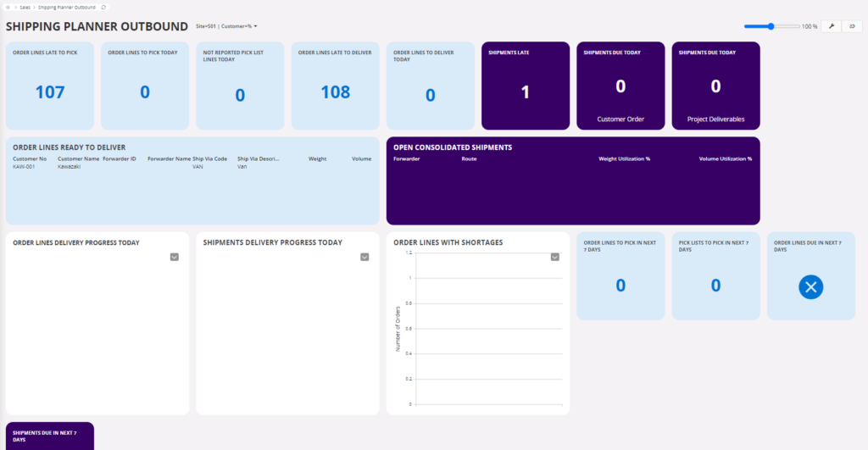
Task: Click the blue X icon in Order Lines Due tile
Action: (810, 287)
